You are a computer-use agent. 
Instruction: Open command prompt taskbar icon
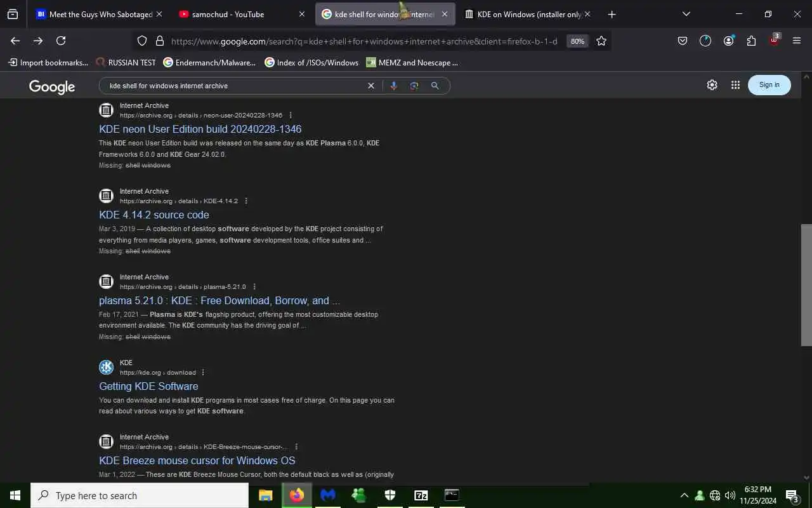[x=452, y=495]
